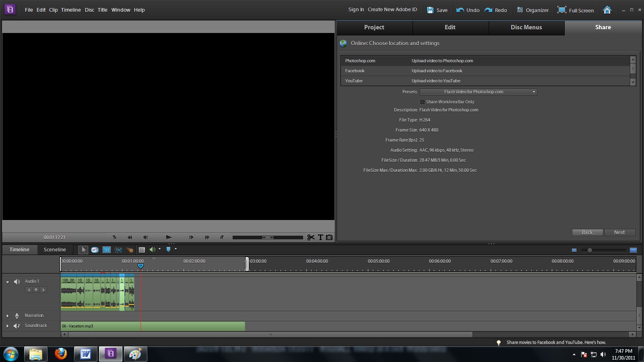The width and height of the screenshot is (644, 362).
Task: Toggle Audio 1 add/remove keyframe button
Action: (x=36, y=290)
